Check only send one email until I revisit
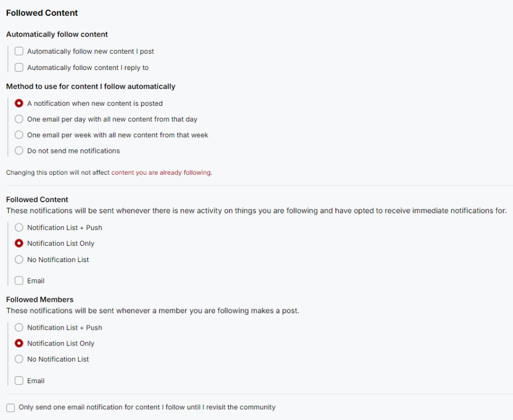This screenshot has height=420, width=513. (10, 407)
